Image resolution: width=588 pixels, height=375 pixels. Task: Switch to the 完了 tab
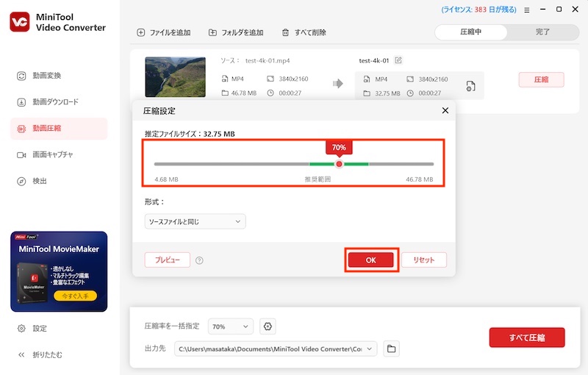tap(542, 32)
